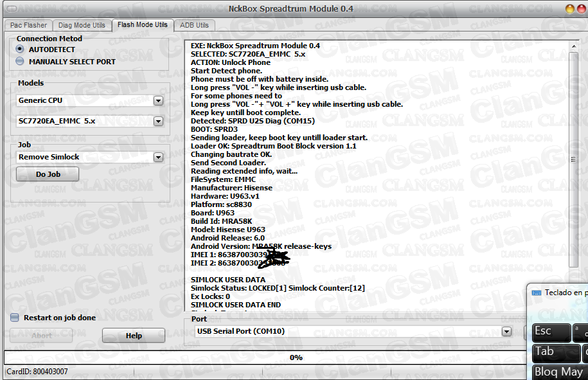Viewport: 588px width, 380px height.
Task: Click the Hardware: U963.v1 log line
Action: [225, 196]
